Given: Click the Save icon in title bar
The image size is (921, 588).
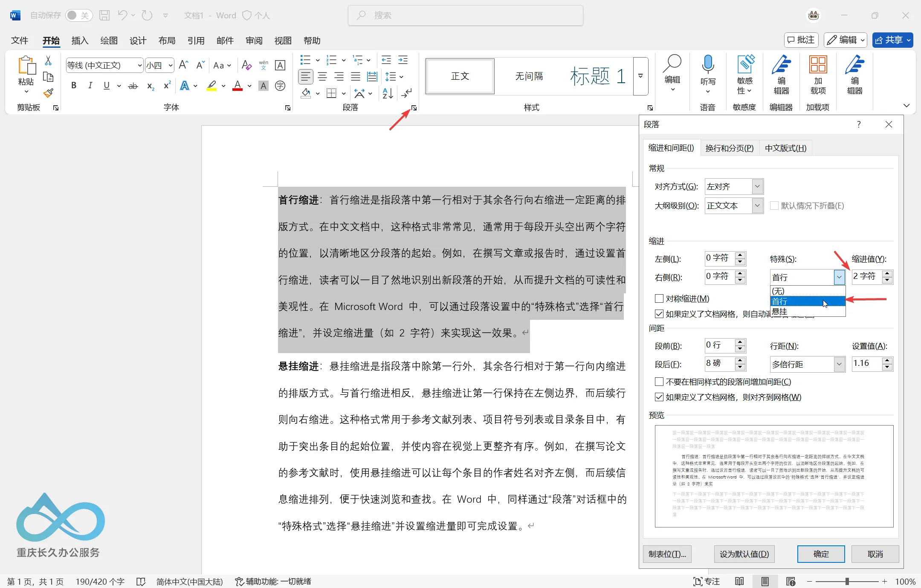Looking at the screenshot, I should (x=104, y=15).
